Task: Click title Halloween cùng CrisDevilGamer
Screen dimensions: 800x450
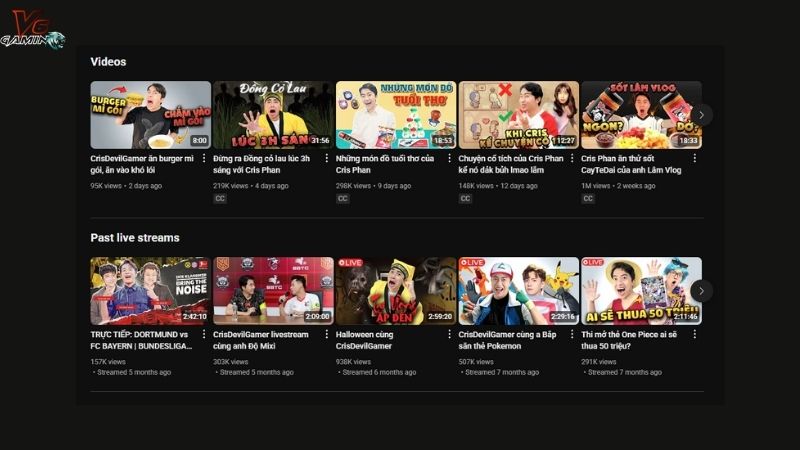Action: [364, 340]
